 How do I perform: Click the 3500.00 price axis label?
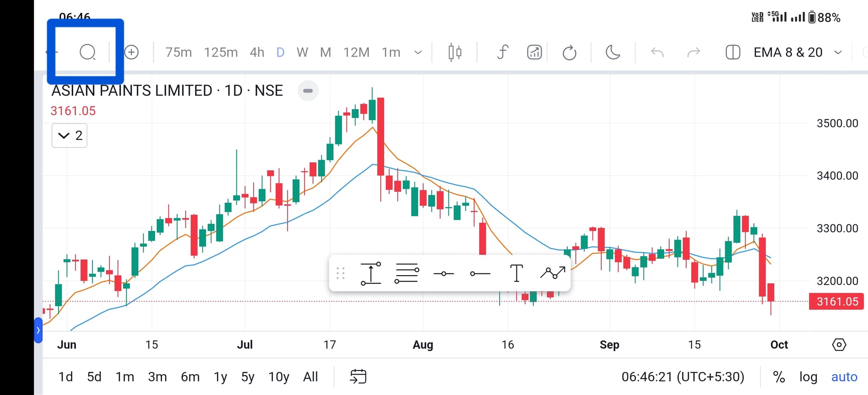837,124
